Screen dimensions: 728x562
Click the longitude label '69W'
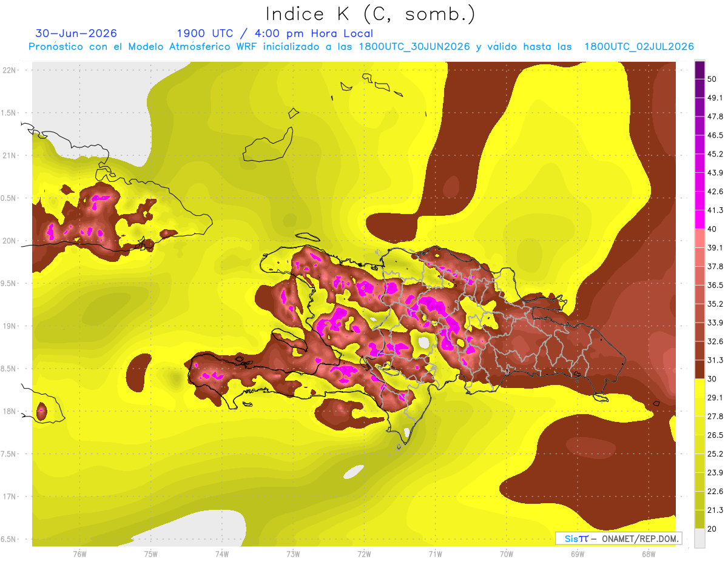[x=578, y=554]
